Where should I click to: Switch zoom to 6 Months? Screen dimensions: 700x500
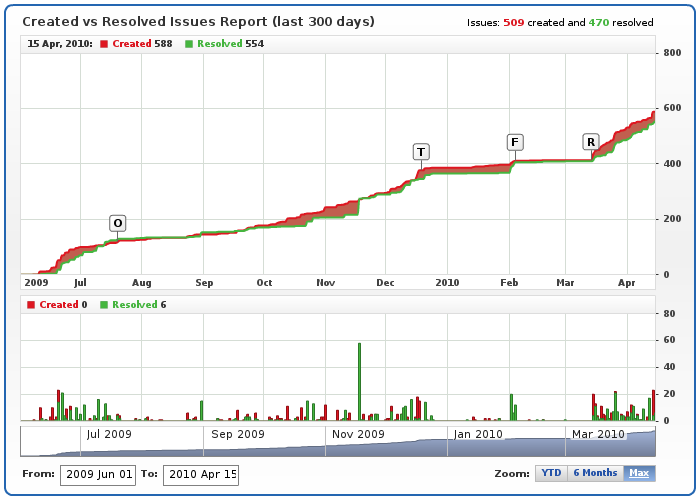(x=594, y=473)
